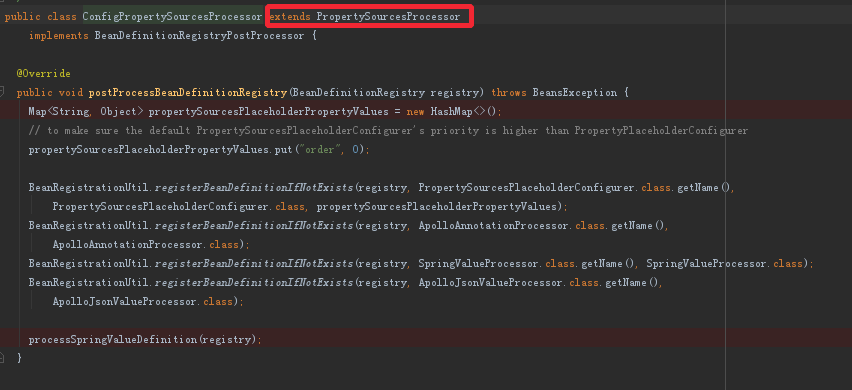Screen dimensions: 852x390
Task: Click the processSpringValueDefinition method call
Action: point(113,339)
